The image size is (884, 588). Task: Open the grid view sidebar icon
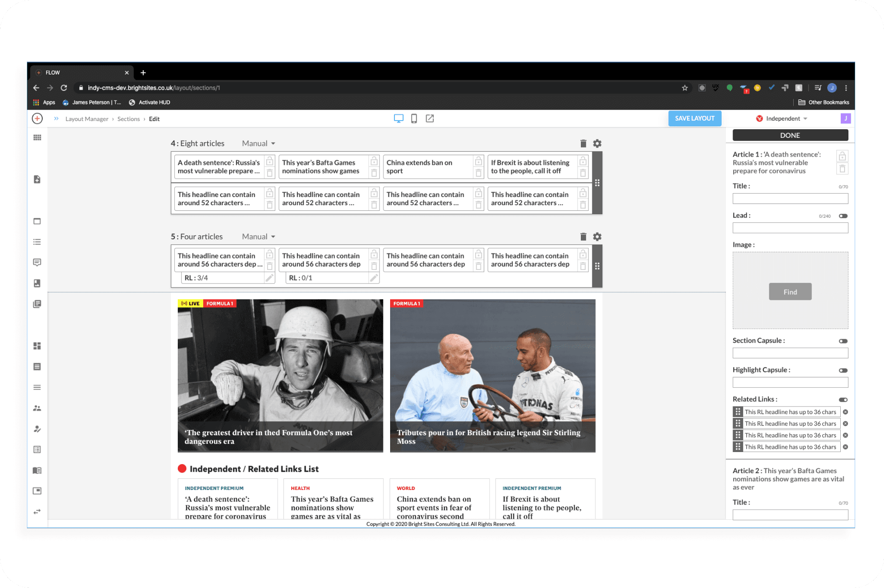[37, 137]
